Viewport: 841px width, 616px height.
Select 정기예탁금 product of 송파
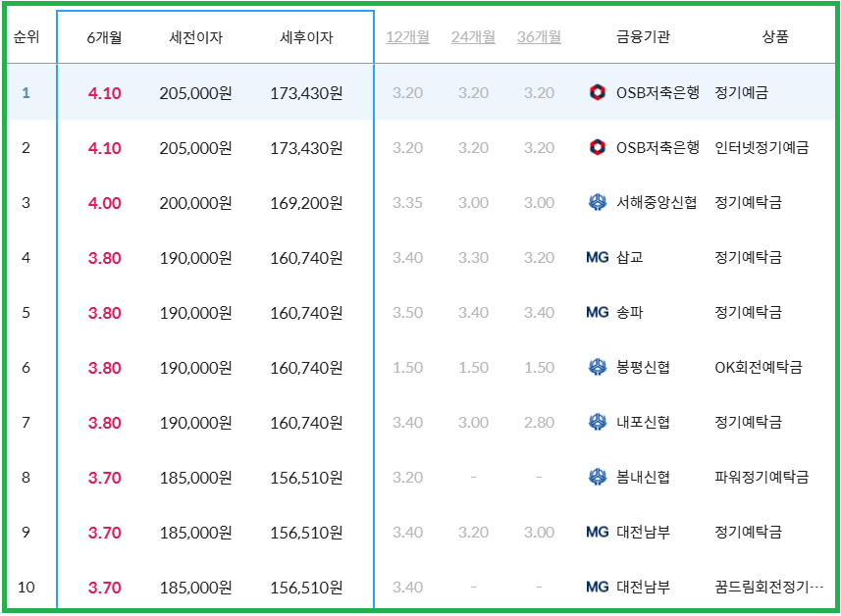748,312
